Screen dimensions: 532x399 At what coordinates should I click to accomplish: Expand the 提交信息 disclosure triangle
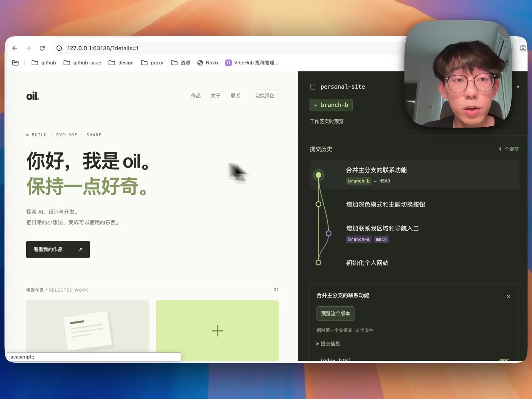click(x=318, y=344)
